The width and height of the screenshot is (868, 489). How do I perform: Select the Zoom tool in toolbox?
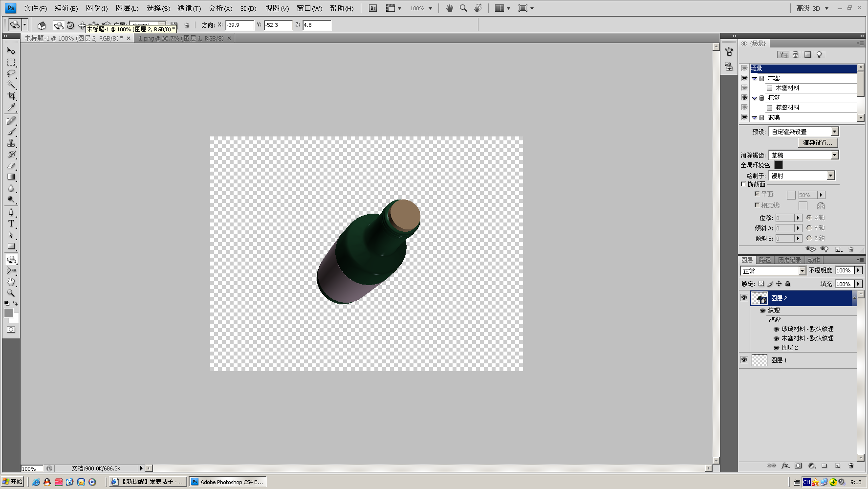click(x=11, y=293)
